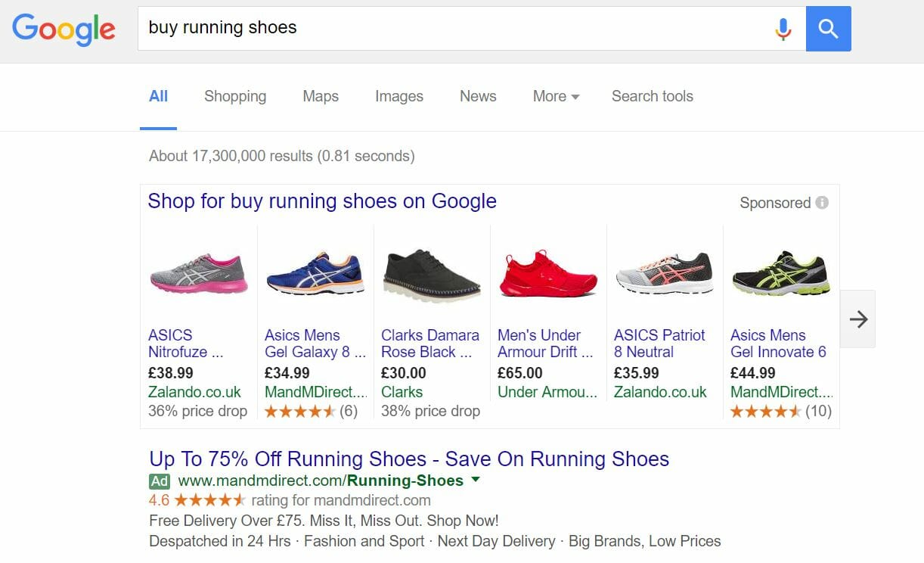
Task: Click the ASICS Nitrofuze shoe image
Action: click(x=199, y=273)
